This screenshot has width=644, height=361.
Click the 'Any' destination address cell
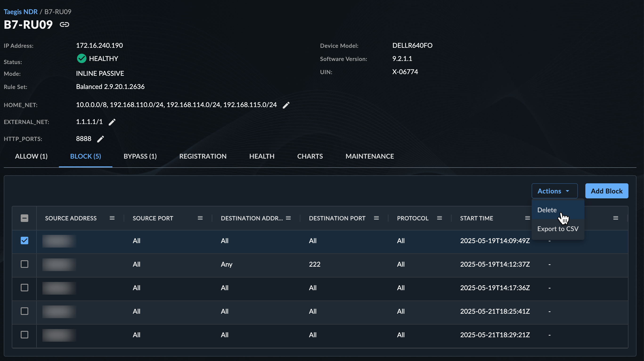pos(227,264)
